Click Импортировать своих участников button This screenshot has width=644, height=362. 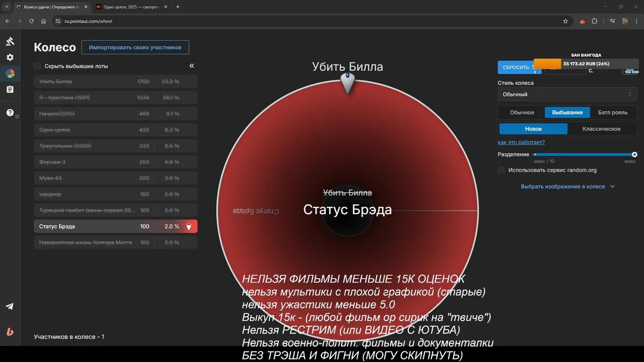click(x=135, y=47)
